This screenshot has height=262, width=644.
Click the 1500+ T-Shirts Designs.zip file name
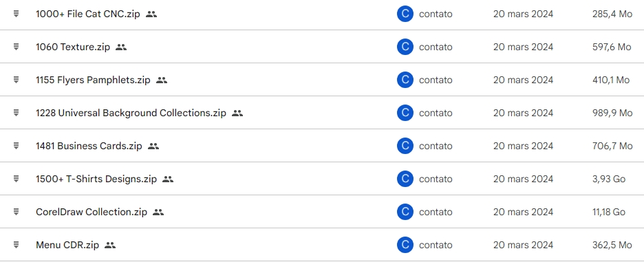[x=96, y=179]
